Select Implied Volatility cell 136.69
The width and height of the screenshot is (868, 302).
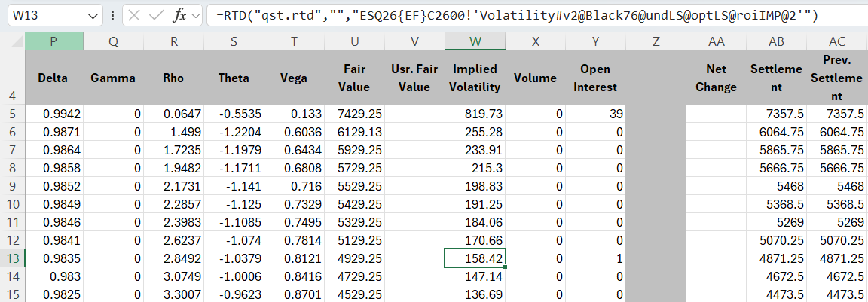click(475, 294)
